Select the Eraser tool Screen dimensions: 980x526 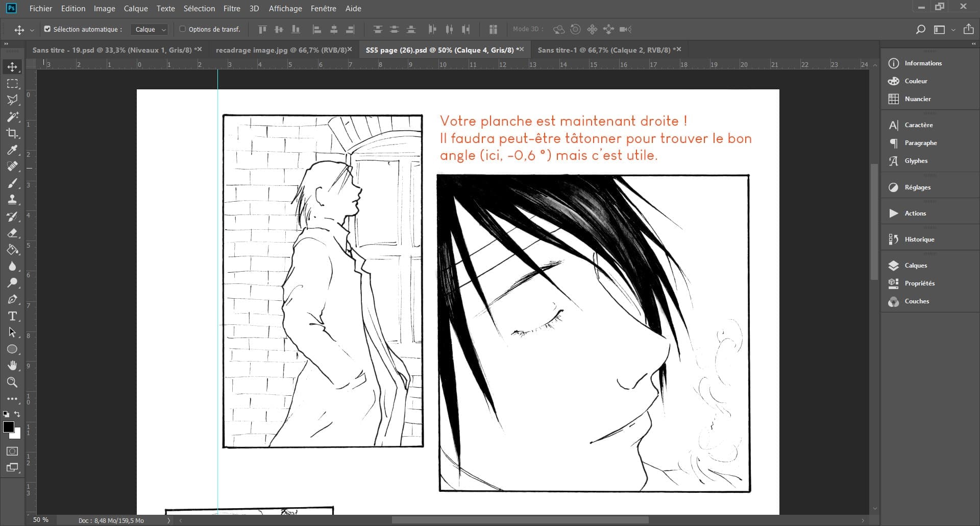[13, 233]
